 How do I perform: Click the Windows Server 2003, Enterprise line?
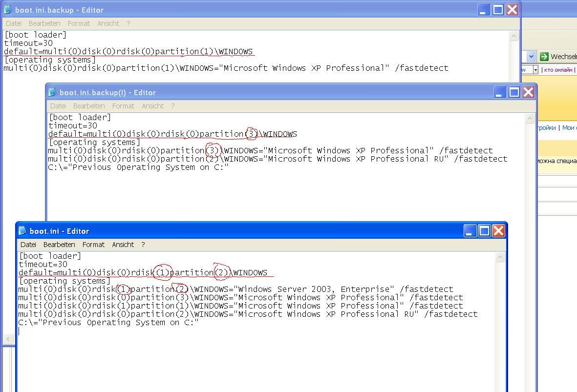coord(236,289)
